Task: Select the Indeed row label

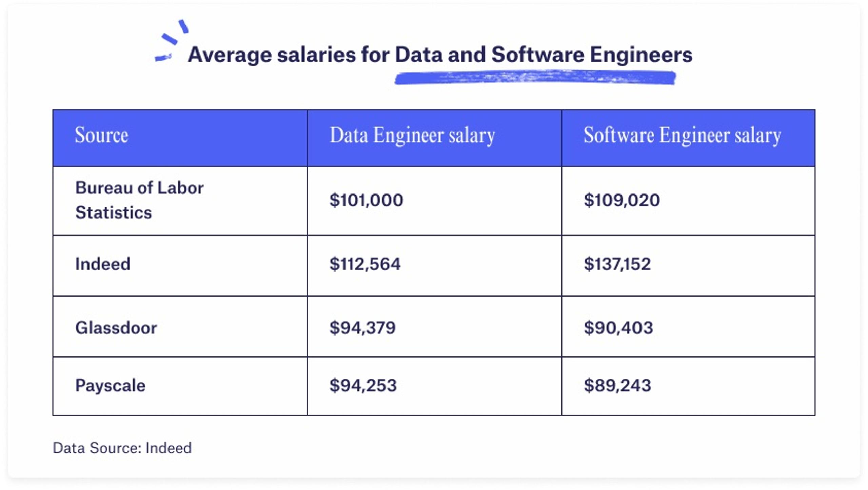Action: coord(103,264)
